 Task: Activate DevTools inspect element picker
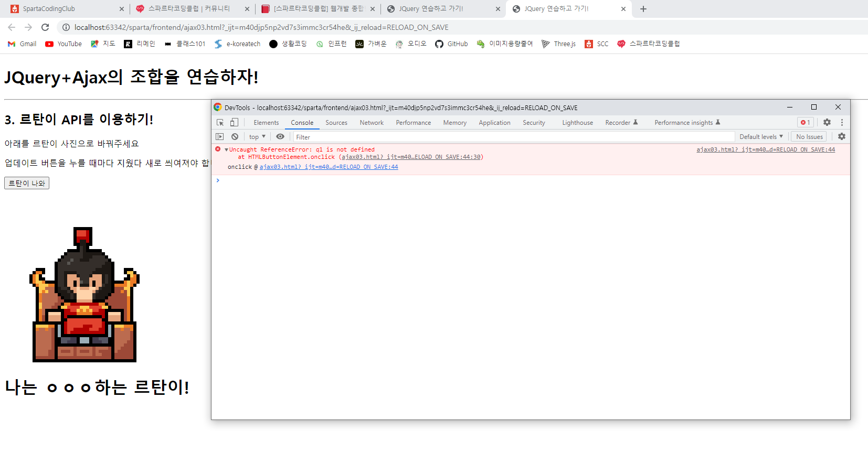[220, 122]
